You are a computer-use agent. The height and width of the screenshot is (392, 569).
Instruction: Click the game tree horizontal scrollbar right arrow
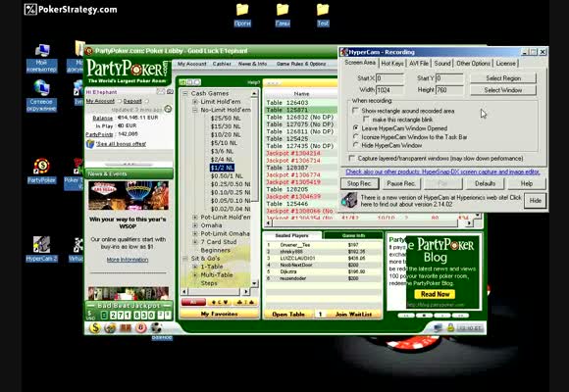[247, 291]
